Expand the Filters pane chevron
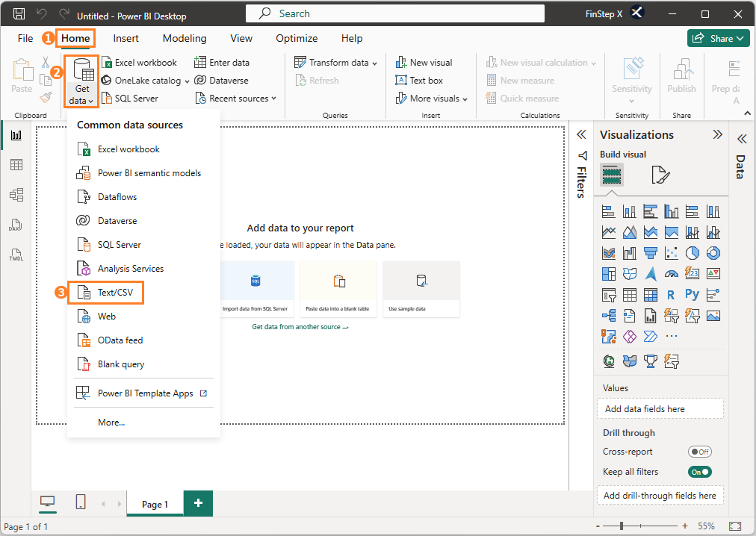 (581, 134)
